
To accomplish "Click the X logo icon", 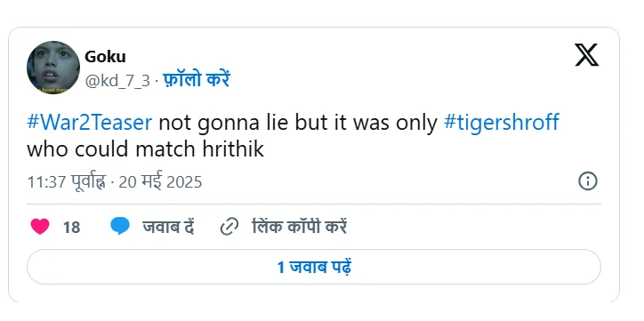I will coord(586,55).
